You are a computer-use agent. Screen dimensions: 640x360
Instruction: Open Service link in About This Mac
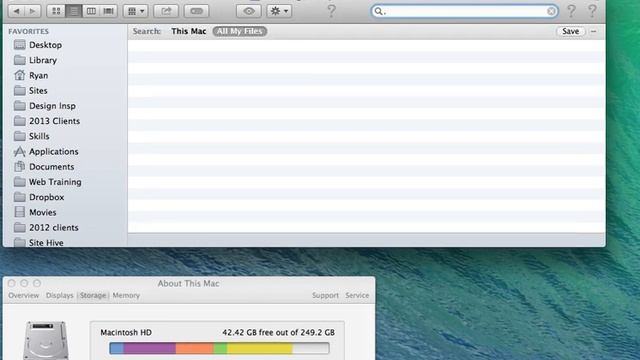[x=357, y=295]
